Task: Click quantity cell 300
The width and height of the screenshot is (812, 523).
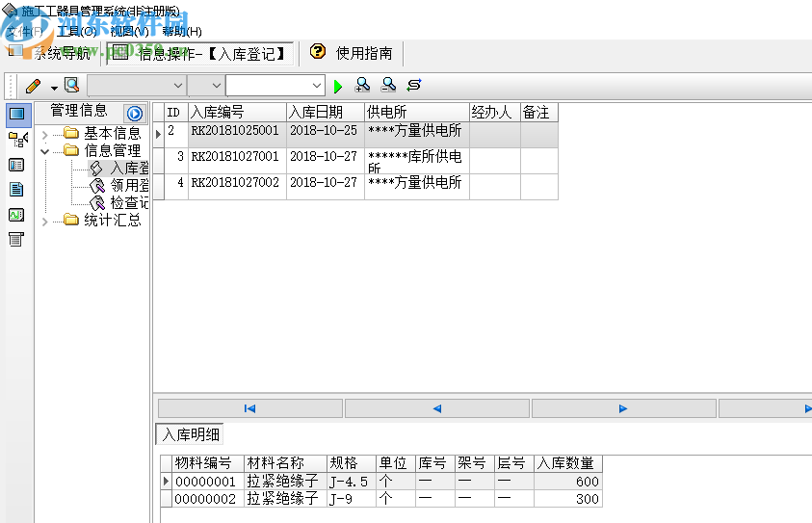Action: click(568, 499)
